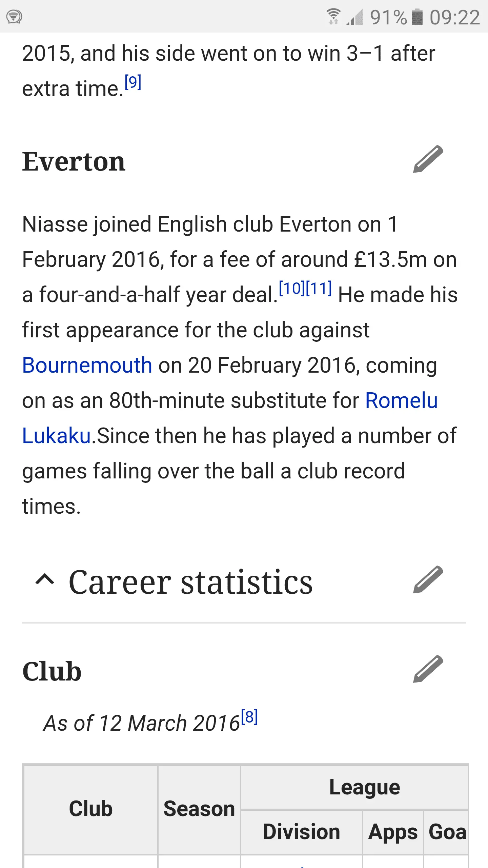This screenshot has width=488, height=868.
Task: Edit the Career statistics section
Action: coord(428,579)
